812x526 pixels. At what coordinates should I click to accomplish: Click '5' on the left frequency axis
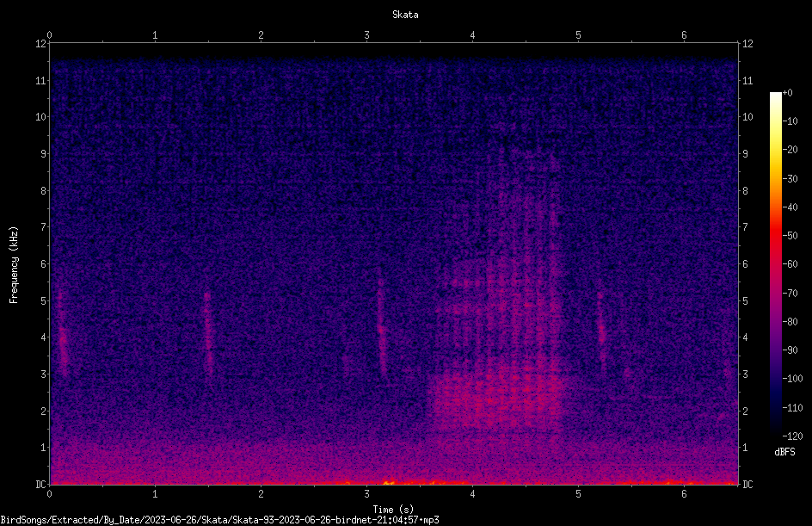pos(44,300)
